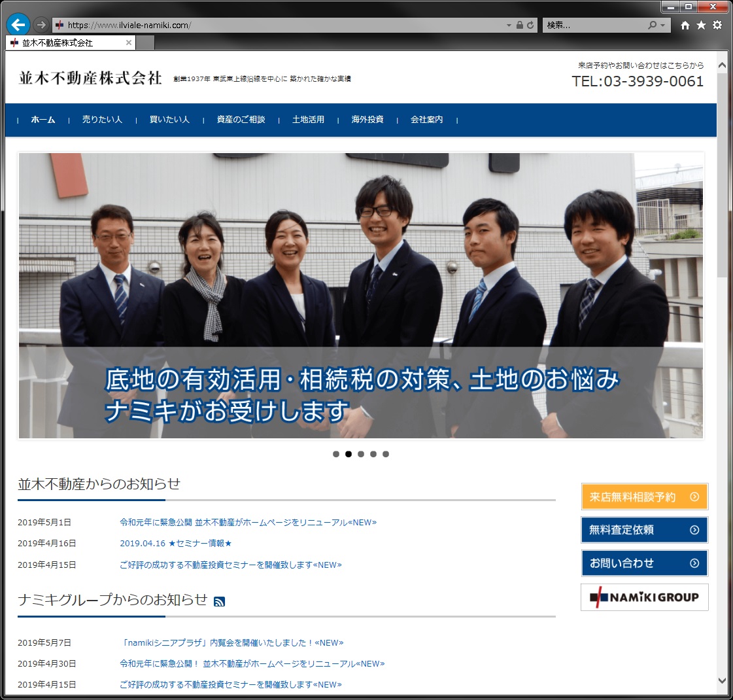The image size is (733, 700).
Task: Click the scrollbar up arrow
Action: coord(722,65)
